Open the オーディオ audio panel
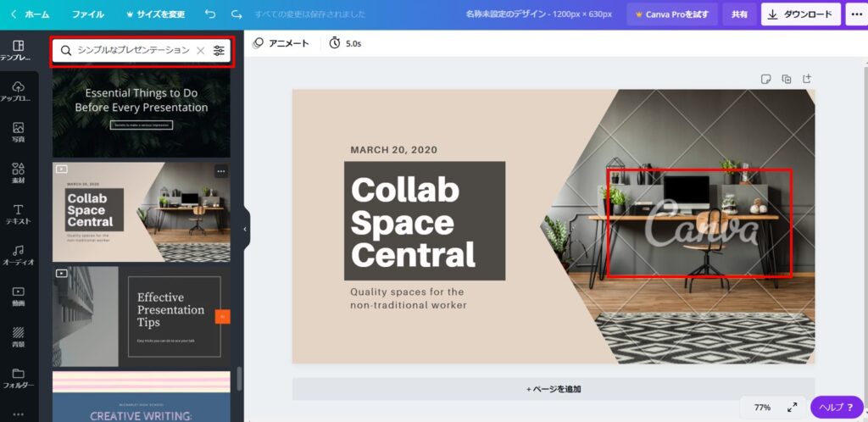 click(x=19, y=255)
